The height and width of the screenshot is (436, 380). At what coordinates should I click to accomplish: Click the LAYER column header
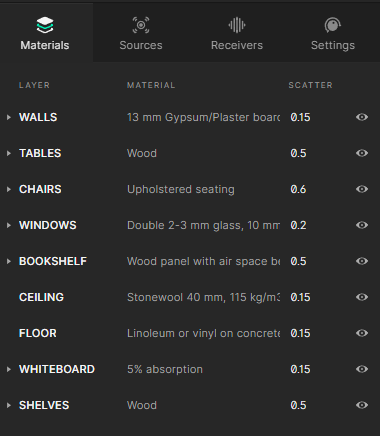(x=34, y=85)
